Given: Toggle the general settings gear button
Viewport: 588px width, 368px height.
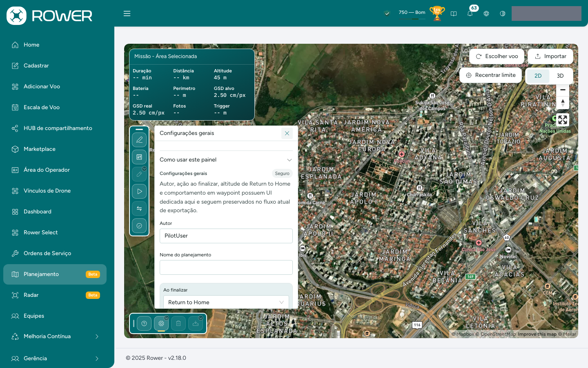Looking at the screenshot, I should 161,323.
